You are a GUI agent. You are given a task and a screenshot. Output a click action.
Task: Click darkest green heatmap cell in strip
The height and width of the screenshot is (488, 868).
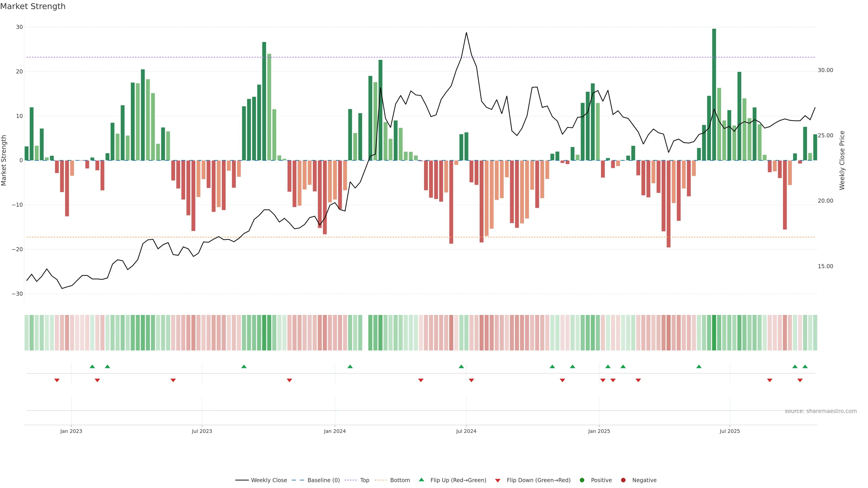click(x=714, y=332)
